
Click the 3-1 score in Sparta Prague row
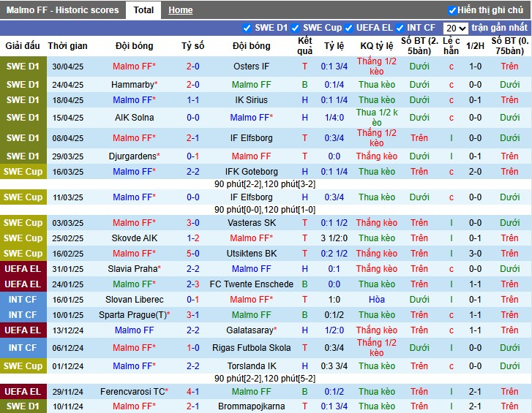[x=192, y=315]
